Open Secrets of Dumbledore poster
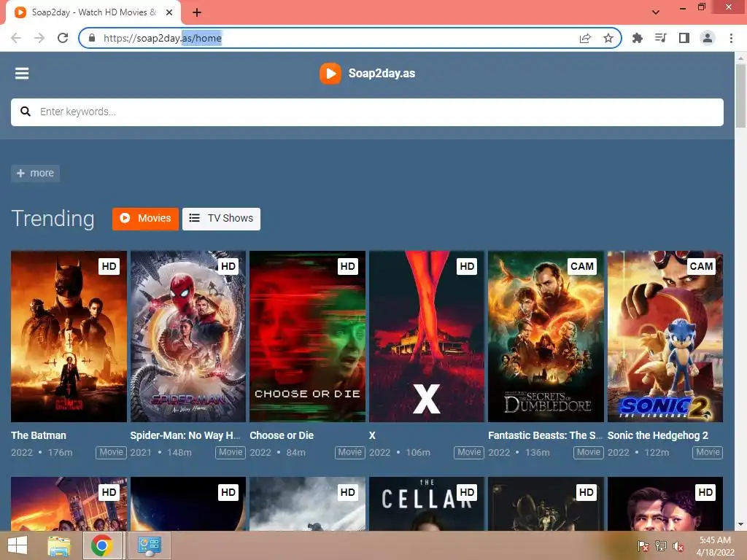The height and width of the screenshot is (560, 747). click(x=546, y=336)
